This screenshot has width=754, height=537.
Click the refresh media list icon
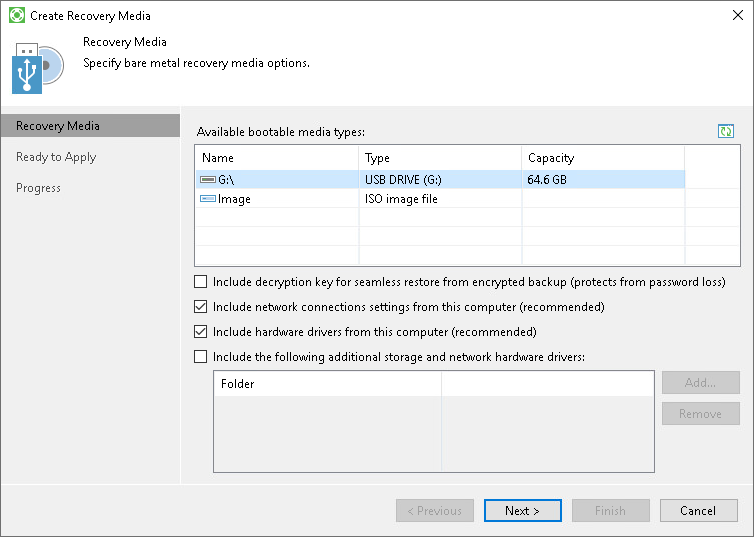pos(726,131)
